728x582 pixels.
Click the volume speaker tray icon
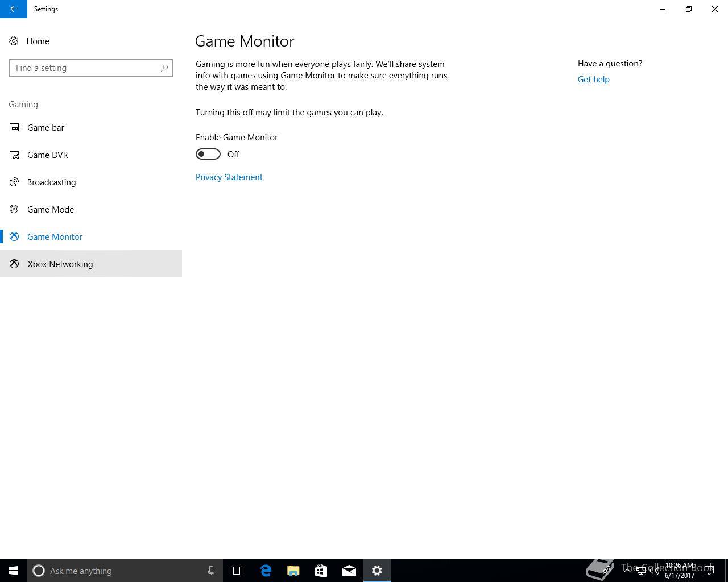click(654, 571)
